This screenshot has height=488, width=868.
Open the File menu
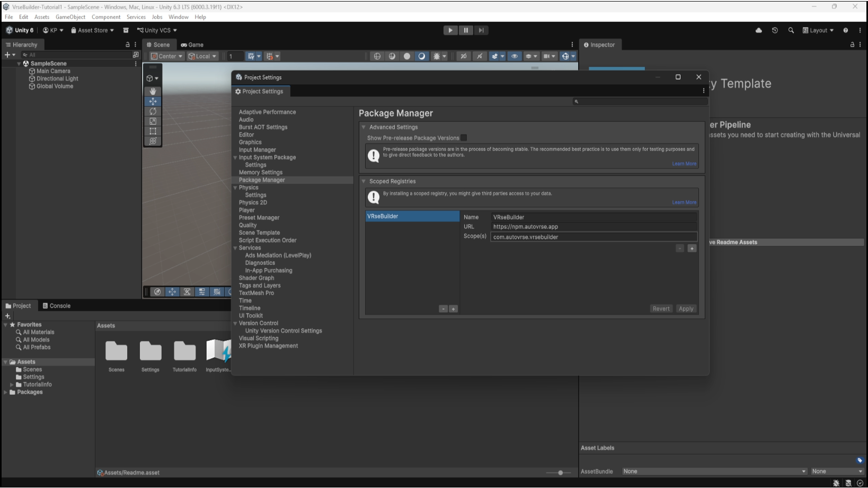click(x=9, y=17)
